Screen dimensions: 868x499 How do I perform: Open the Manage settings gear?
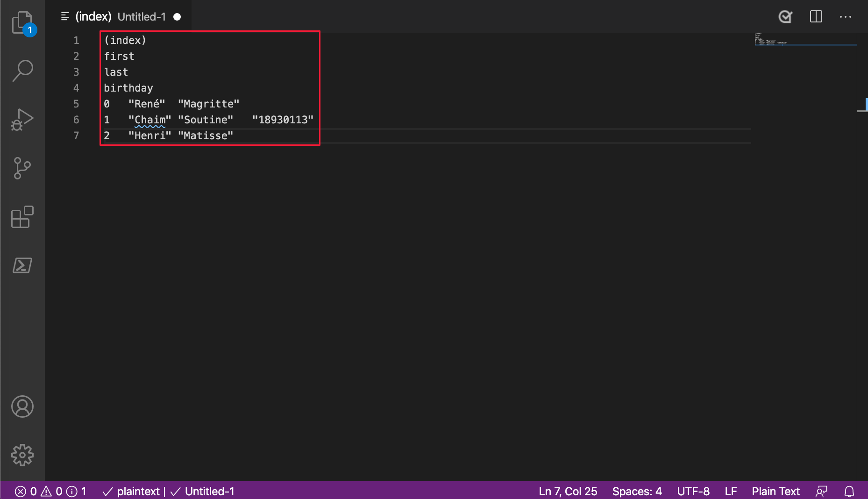tap(22, 455)
